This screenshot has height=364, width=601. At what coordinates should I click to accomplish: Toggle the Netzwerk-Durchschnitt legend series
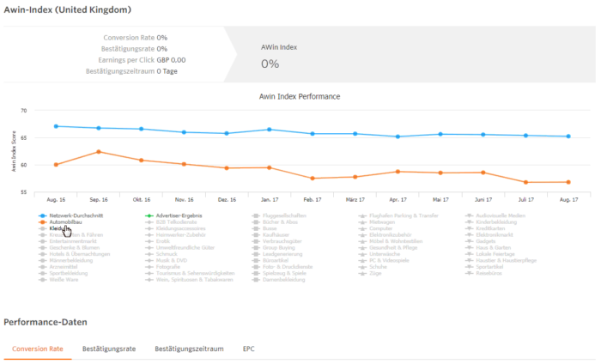pos(71,215)
